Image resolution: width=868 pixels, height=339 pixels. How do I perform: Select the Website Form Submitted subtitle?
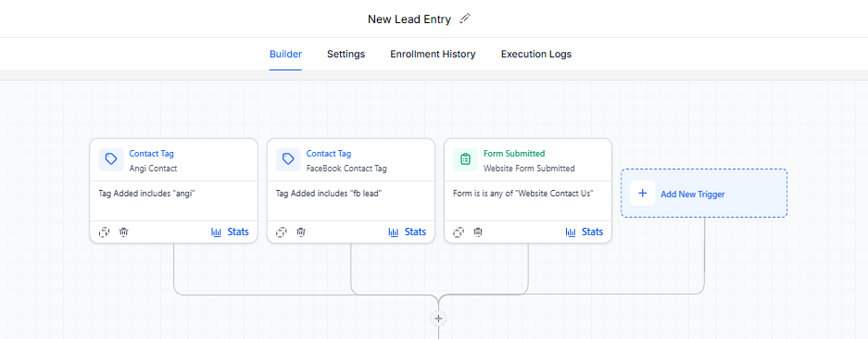pos(529,169)
